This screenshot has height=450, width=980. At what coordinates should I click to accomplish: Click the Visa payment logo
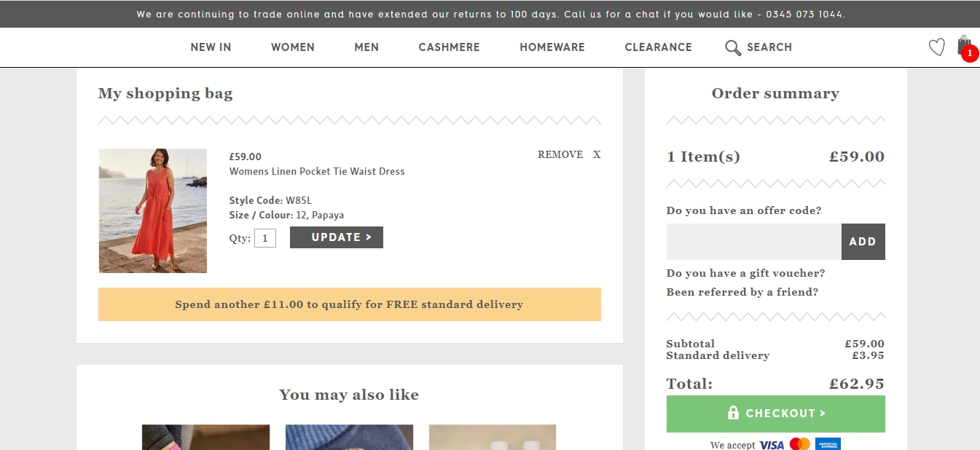772,444
